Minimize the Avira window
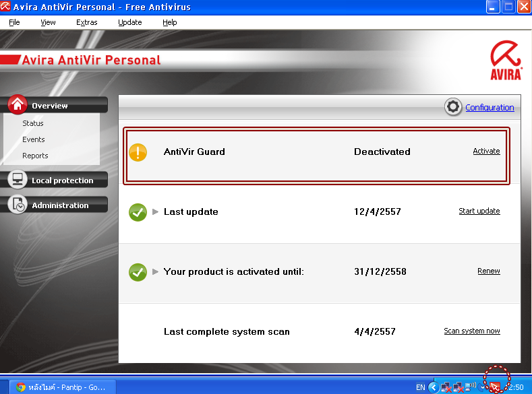Viewport: 532px width, 394px height. click(493, 7)
